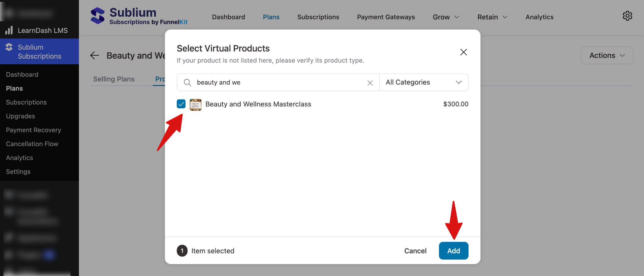
Task: Open Analytics in the top navigation
Action: click(x=540, y=17)
